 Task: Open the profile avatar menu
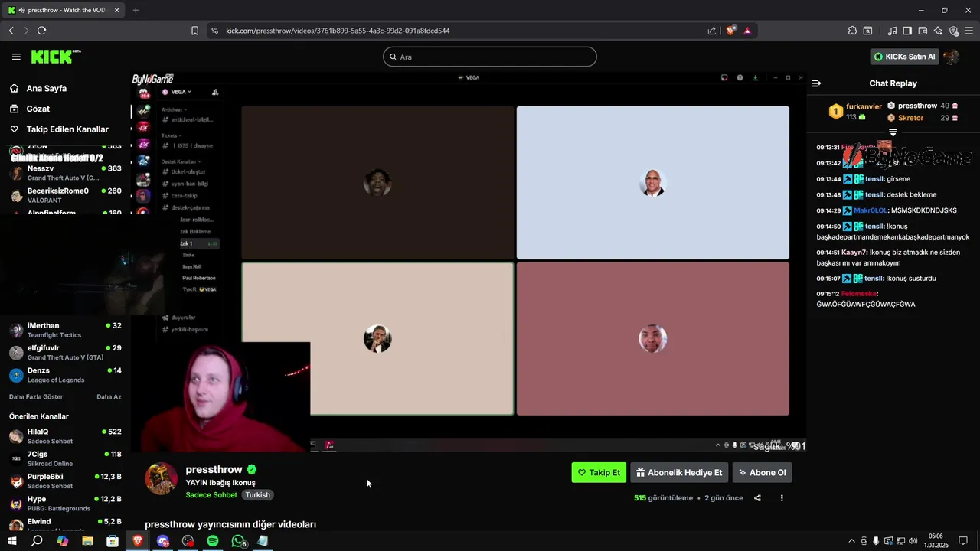click(952, 57)
